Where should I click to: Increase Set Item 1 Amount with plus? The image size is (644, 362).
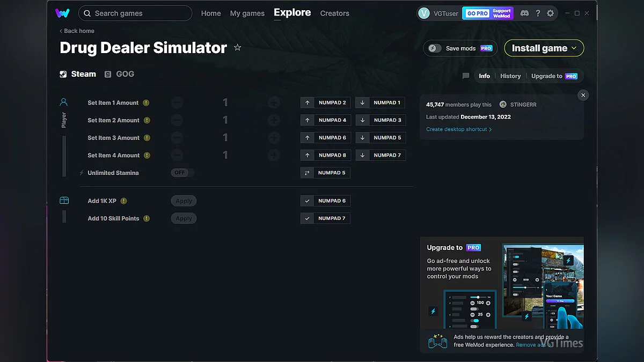click(x=274, y=102)
